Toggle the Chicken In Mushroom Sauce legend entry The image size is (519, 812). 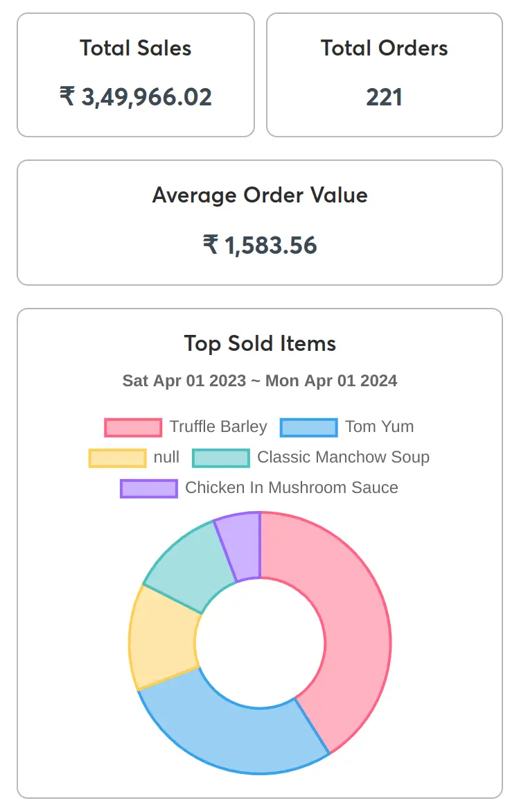291,487
